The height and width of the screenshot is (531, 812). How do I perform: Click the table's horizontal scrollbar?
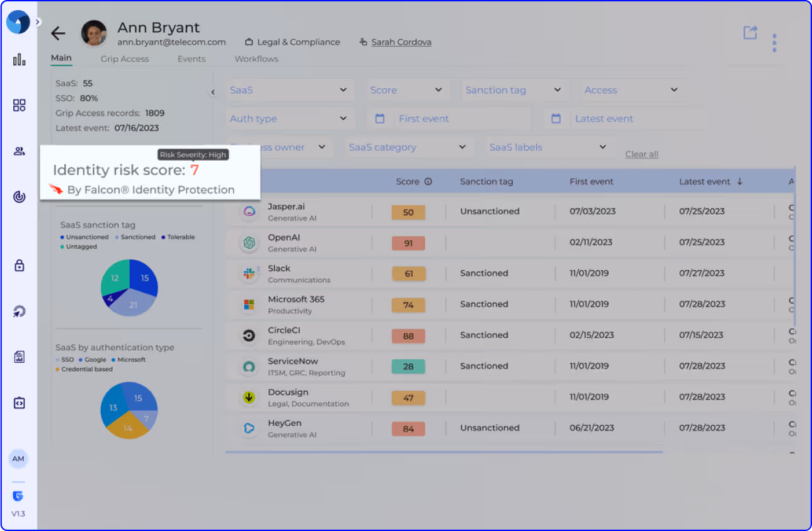pos(444,452)
